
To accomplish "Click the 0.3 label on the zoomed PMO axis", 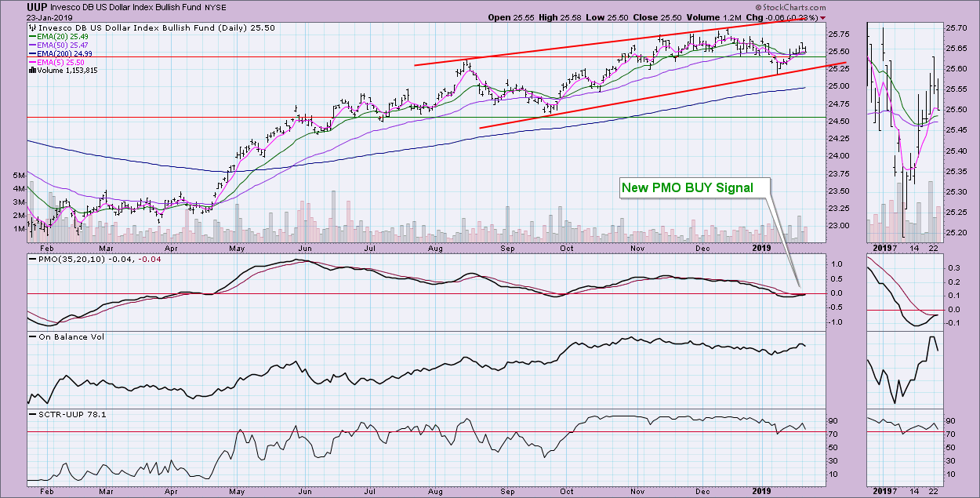I will click(956, 267).
